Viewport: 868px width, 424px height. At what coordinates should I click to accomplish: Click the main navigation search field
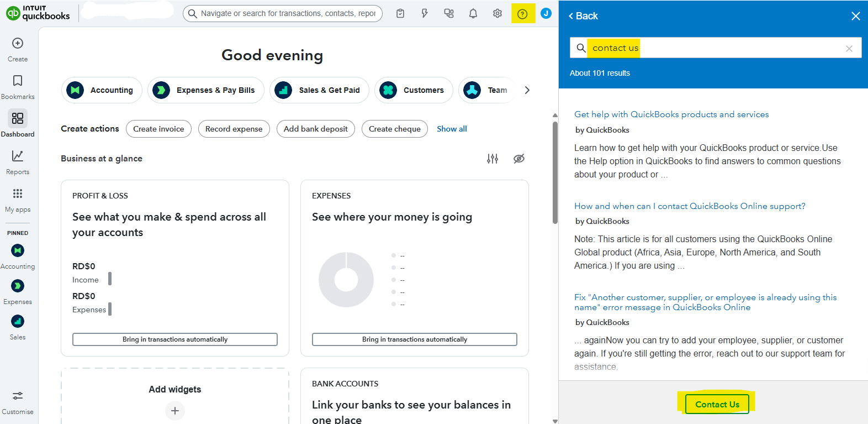point(283,13)
